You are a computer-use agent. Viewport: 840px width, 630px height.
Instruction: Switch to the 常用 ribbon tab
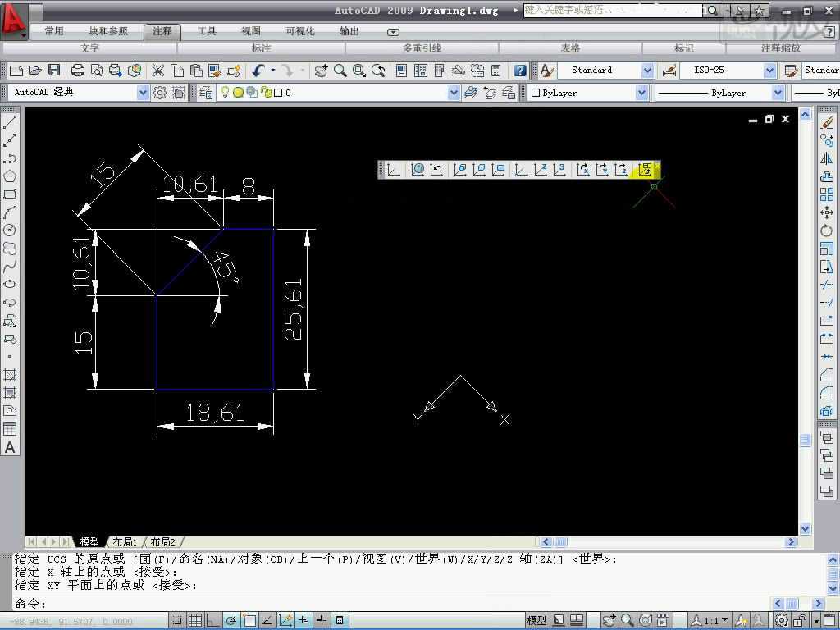tap(54, 31)
